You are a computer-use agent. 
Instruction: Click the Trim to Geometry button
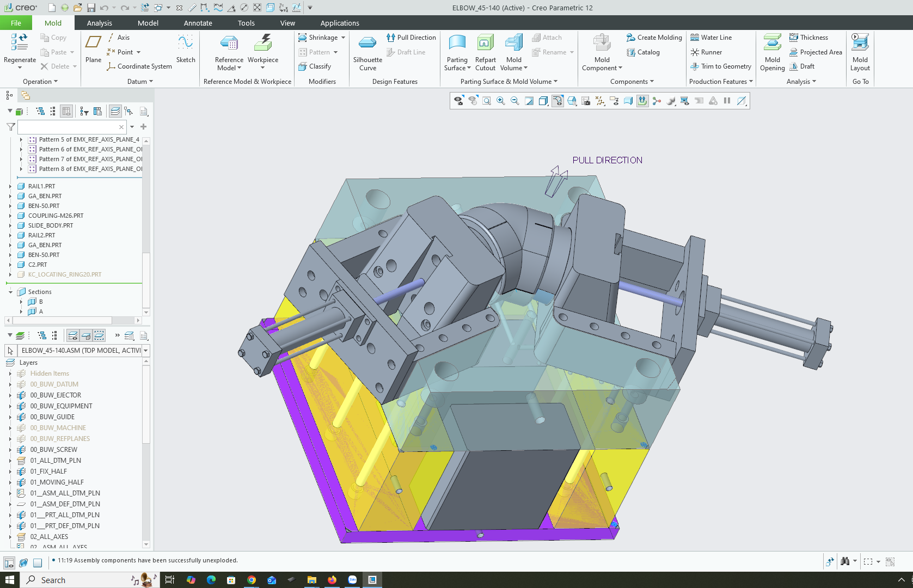click(x=720, y=66)
